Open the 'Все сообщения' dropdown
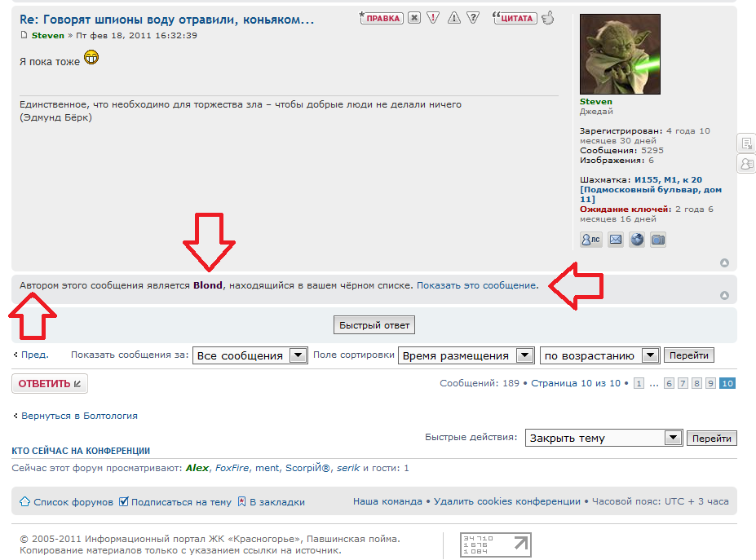Viewport: 756px width, 560px height. click(x=250, y=355)
